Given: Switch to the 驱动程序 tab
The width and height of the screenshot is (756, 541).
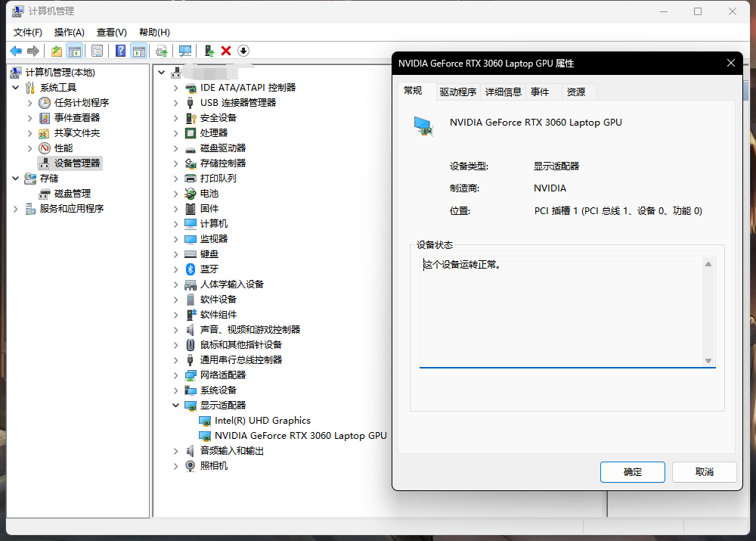Looking at the screenshot, I should click(457, 92).
